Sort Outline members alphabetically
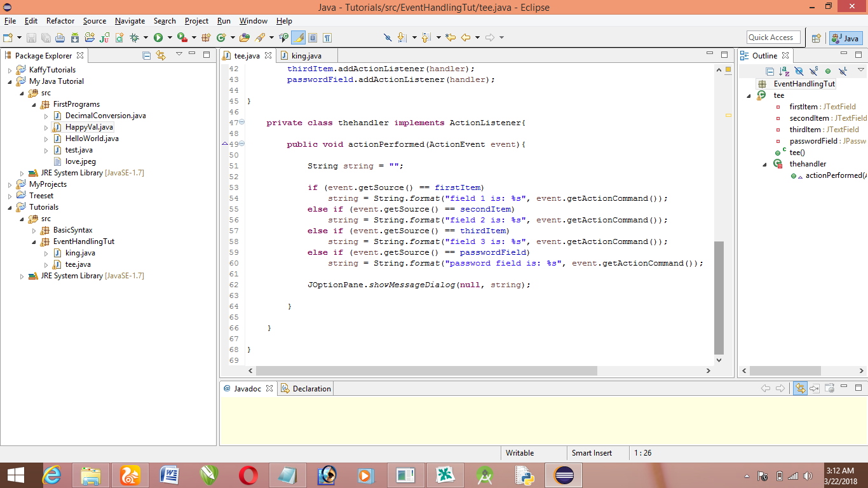The width and height of the screenshot is (868, 488). pyautogui.click(x=785, y=71)
